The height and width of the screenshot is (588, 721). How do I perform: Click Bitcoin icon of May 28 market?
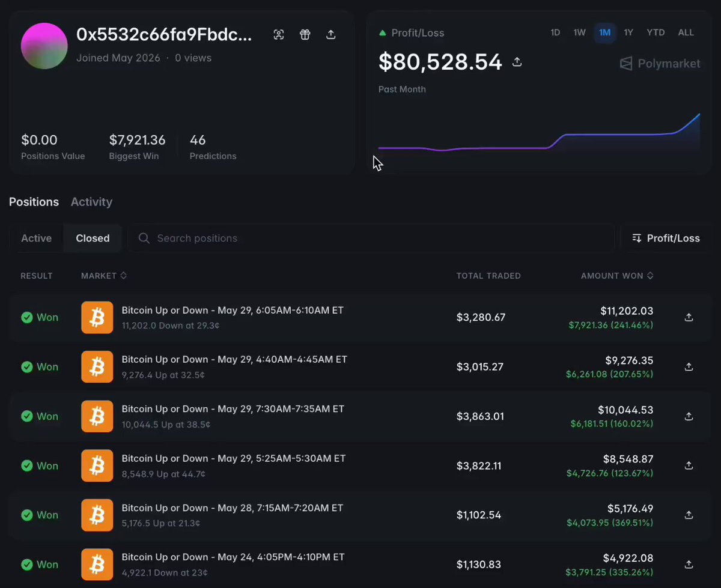(97, 515)
